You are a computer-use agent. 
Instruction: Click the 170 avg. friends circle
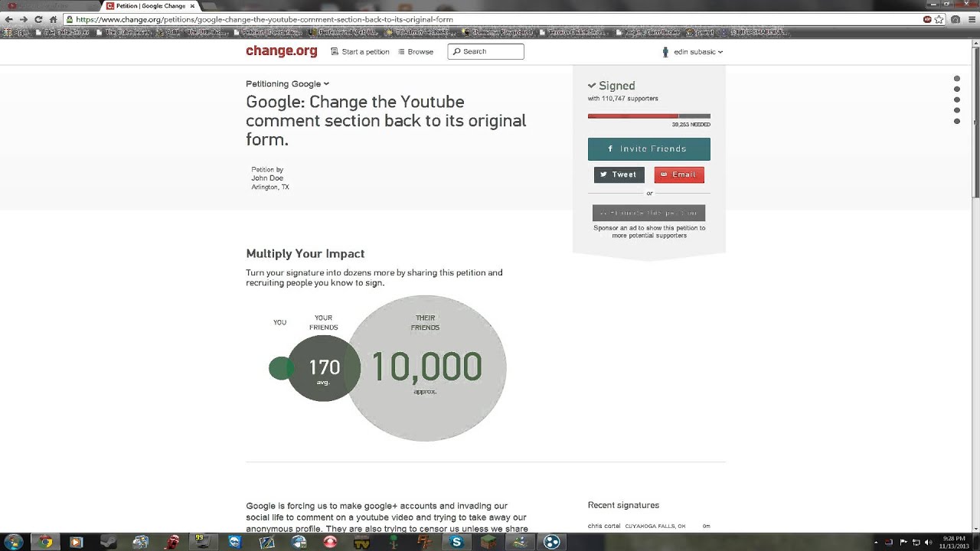click(x=324, y=368)
